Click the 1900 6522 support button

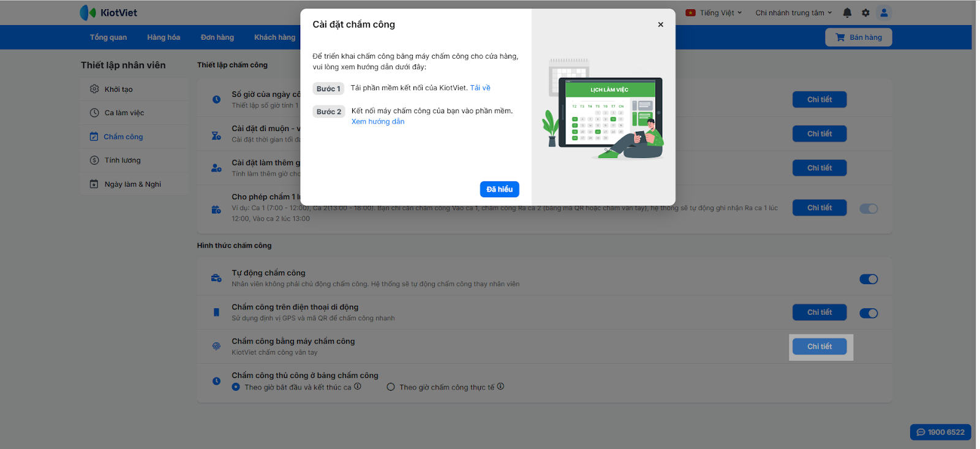941,432
